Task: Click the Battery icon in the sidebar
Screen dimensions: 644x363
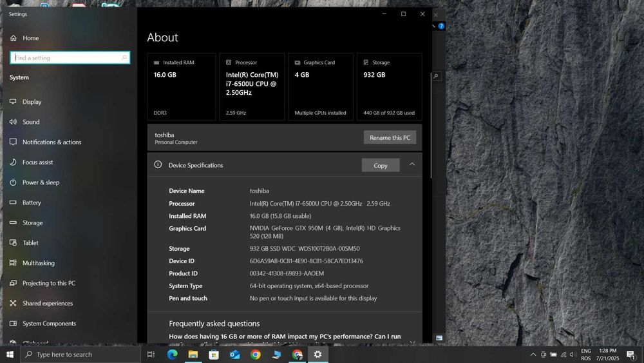Action: pos(13,202)
